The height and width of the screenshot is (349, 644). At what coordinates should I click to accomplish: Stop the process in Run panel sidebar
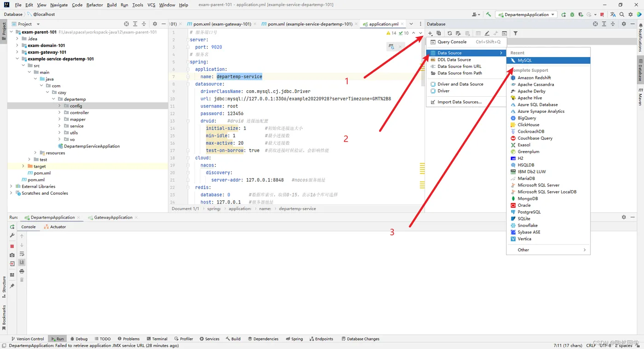click(x=12, y=246)
